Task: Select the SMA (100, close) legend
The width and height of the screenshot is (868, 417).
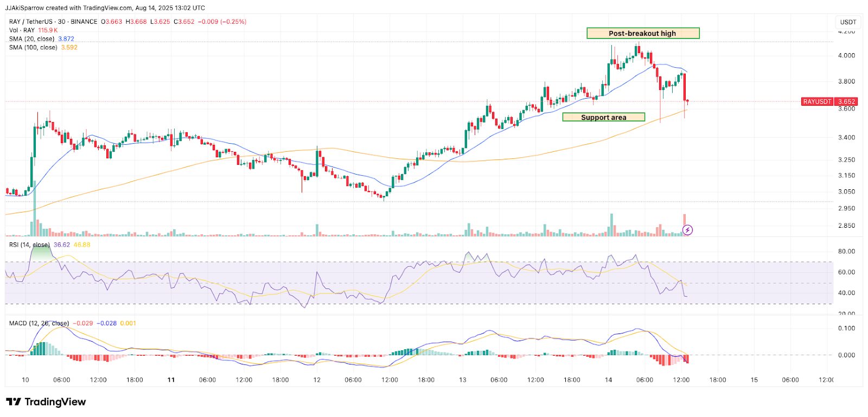Action: tap(33, 48)
